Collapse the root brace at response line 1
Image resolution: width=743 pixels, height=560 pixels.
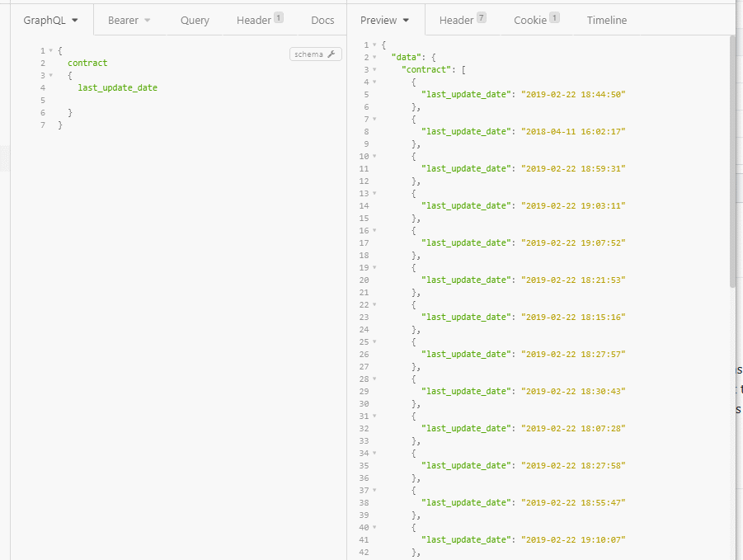(374, 45)
